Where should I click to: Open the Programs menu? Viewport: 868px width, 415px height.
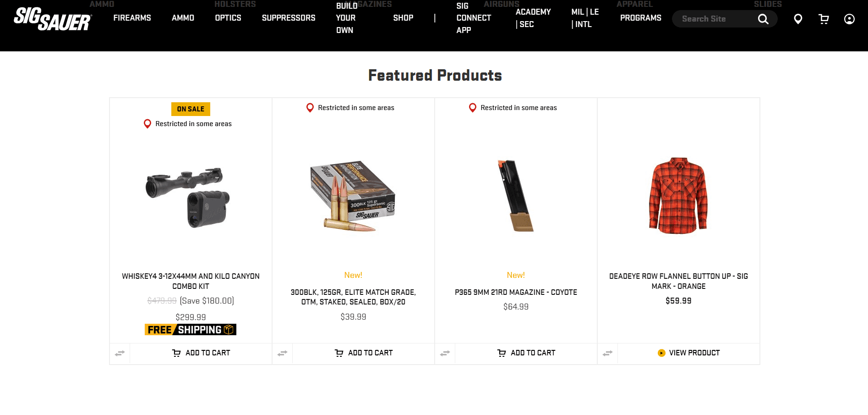pyautogui.click(x=640, y=18)
